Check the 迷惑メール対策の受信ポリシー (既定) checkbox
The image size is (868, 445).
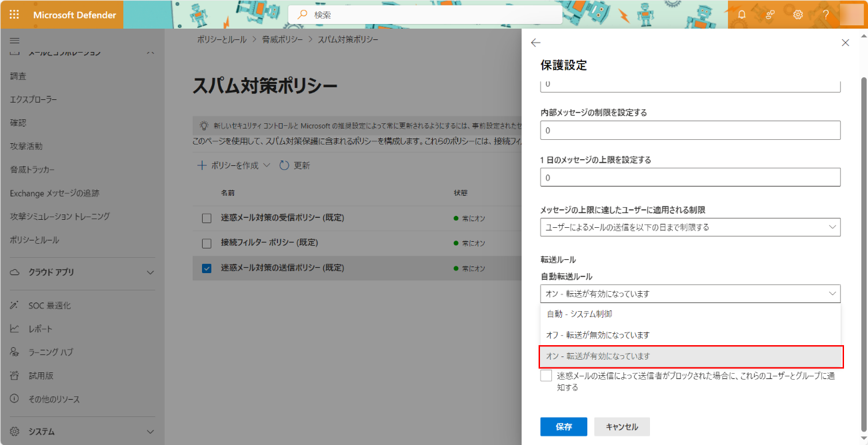click(x=207, y=218)
